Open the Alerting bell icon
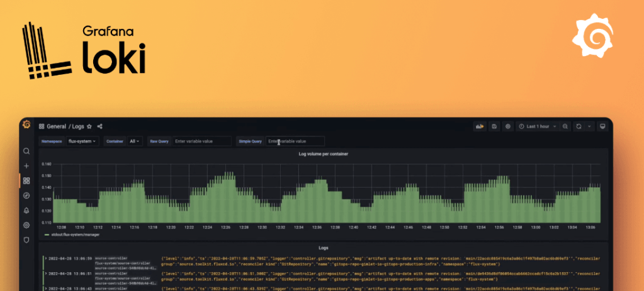The width and height of the screenshot is (644, 291). coord(26,211)
